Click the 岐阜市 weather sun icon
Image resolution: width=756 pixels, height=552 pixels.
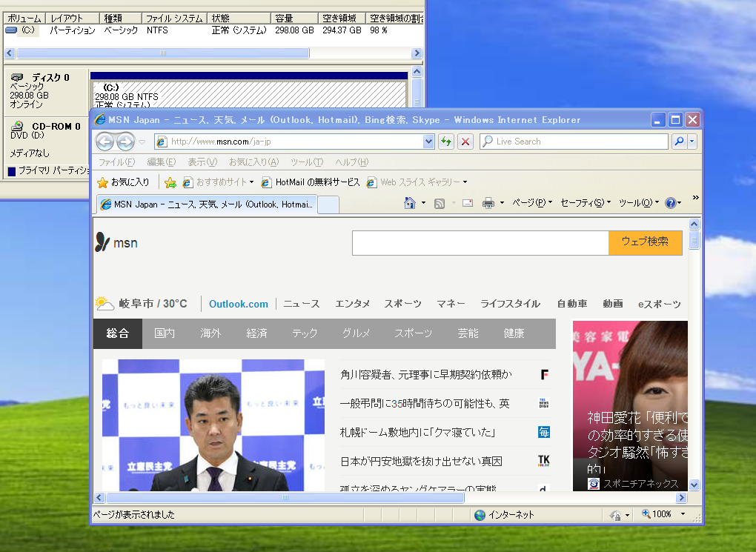click(x=105, y=303)
